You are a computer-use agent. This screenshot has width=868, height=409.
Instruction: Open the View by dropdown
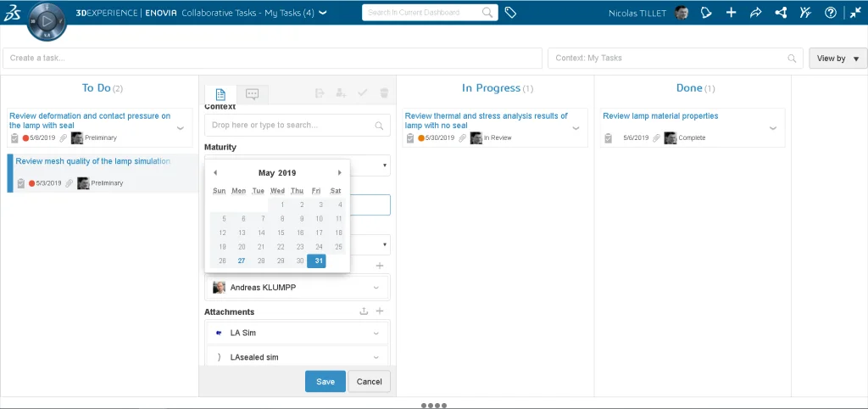838,59
